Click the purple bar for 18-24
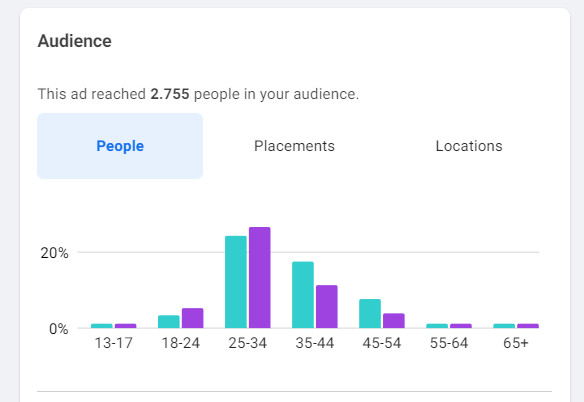The width and height of the screenshot is (584, 402). [193, 318]
